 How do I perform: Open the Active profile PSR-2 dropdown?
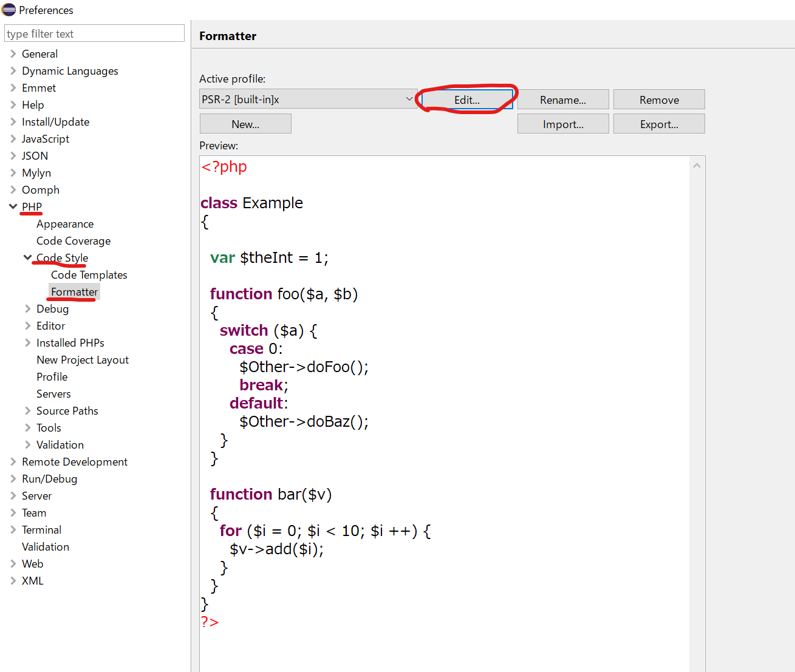[307, 99]
